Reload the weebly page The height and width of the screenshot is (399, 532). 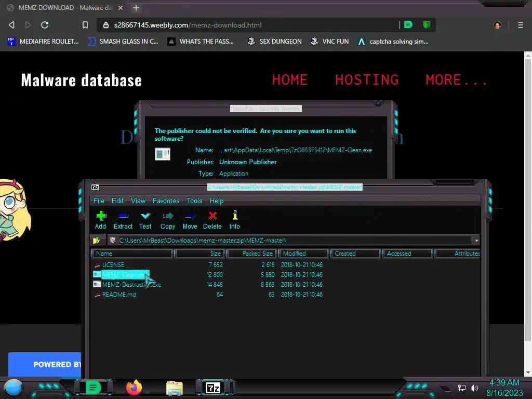pos(45,25)
